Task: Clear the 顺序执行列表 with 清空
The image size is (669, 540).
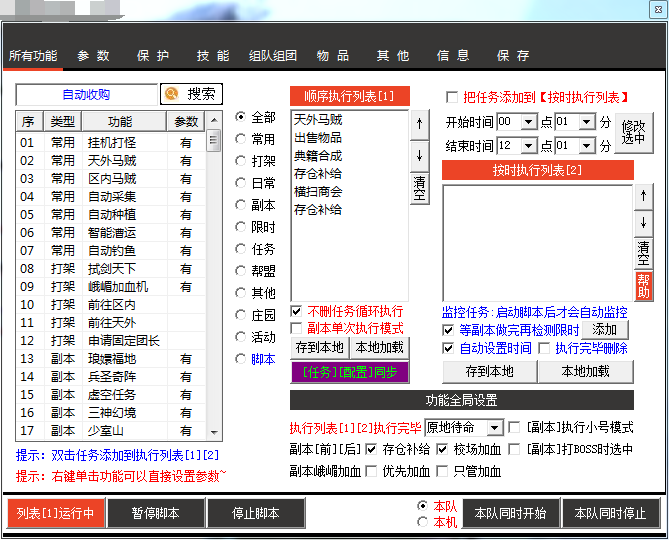Action: coord(419,189)
